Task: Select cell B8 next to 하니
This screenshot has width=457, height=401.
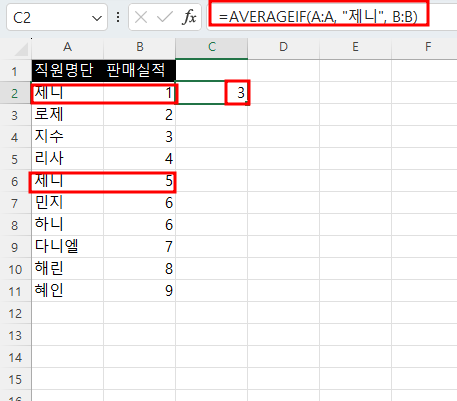Action: [x=140, y=225]
